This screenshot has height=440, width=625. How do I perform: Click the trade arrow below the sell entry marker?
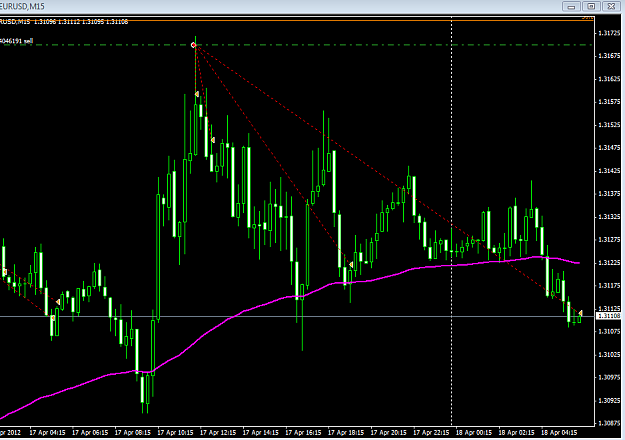pos(197,94)
